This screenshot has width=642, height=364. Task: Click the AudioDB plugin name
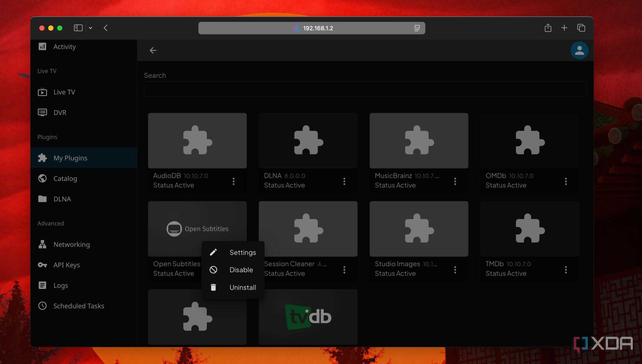tap(167, 176)
